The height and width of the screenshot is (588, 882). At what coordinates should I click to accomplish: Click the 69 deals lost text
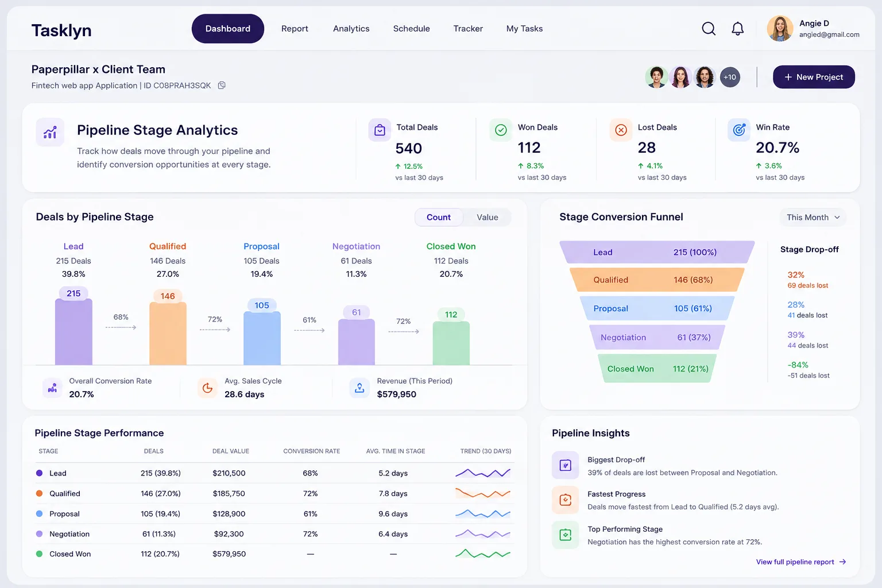pyautogui.click(x=808, y=285)
